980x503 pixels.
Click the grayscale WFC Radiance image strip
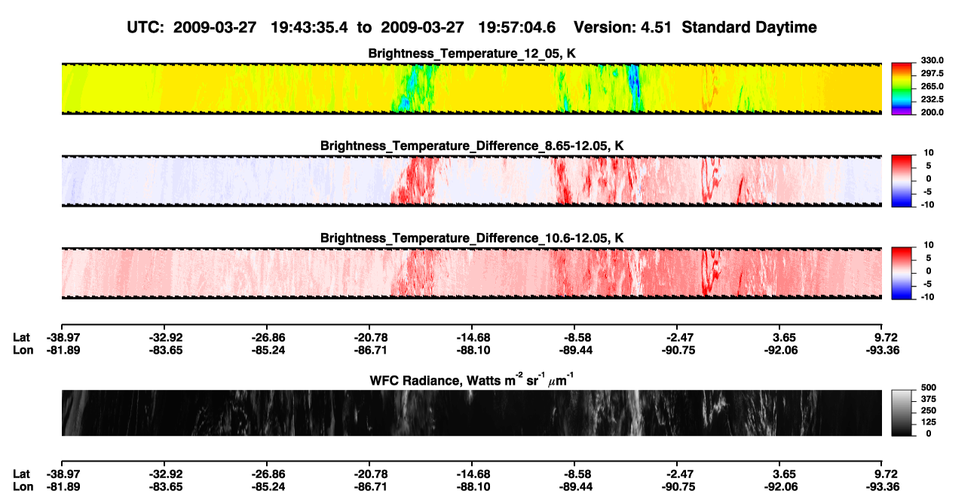coord(471,413)
